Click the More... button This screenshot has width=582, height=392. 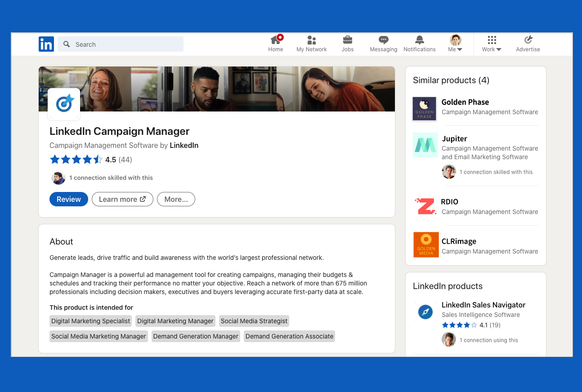[176, 199]
